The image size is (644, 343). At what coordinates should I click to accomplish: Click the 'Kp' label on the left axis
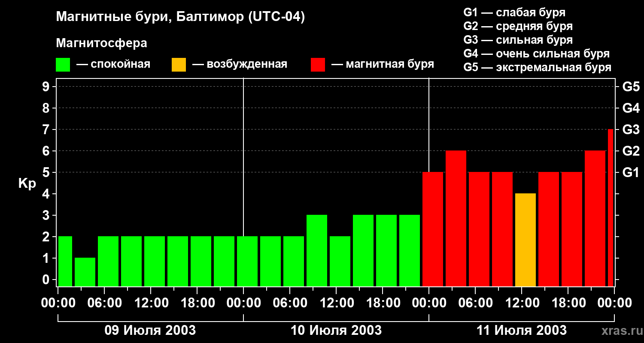27,183
